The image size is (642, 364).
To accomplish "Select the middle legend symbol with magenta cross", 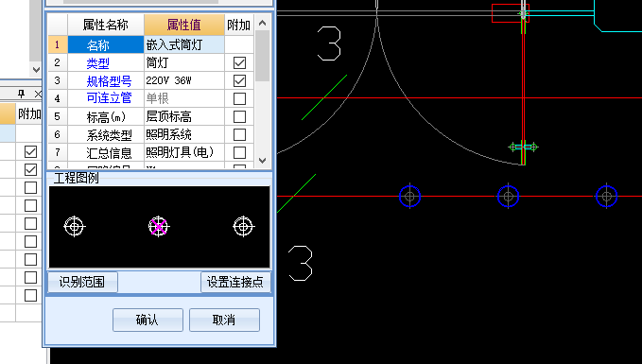I will 159,226.
